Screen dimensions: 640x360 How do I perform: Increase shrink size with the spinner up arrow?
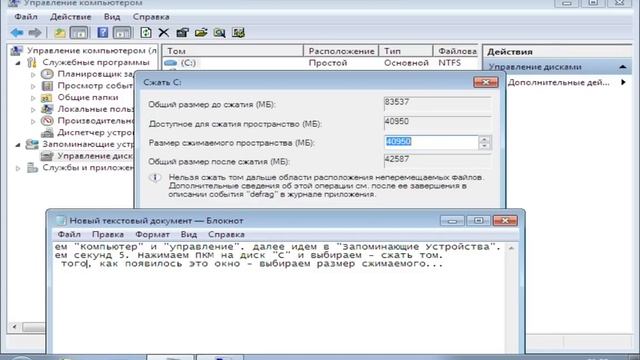484,139
